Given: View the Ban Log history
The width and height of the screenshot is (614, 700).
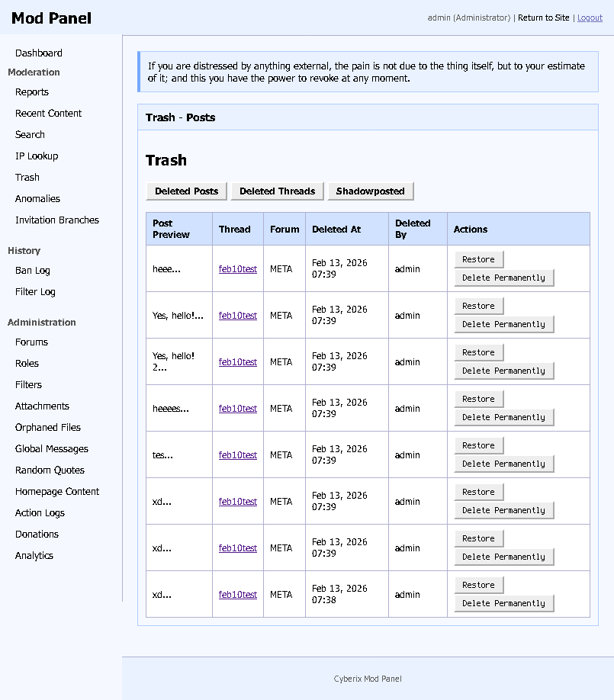Looking at the screenshot, I should [33, 271].
